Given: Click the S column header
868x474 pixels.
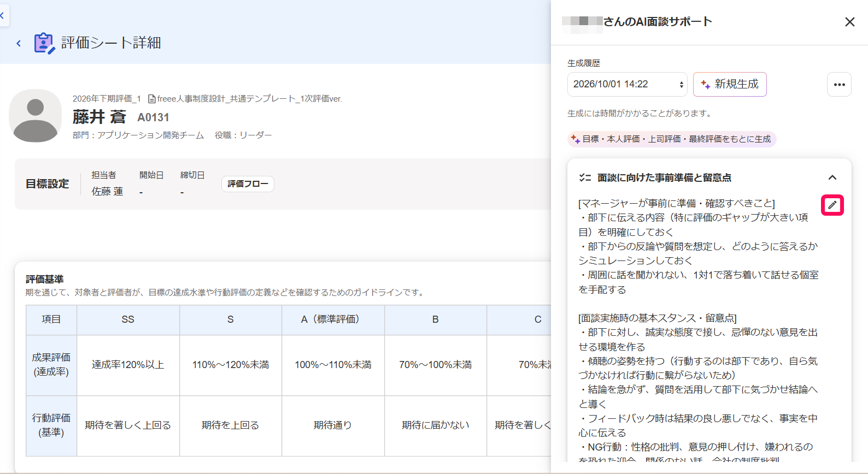Looking at the screenshot, I should (x=231, y=319).
